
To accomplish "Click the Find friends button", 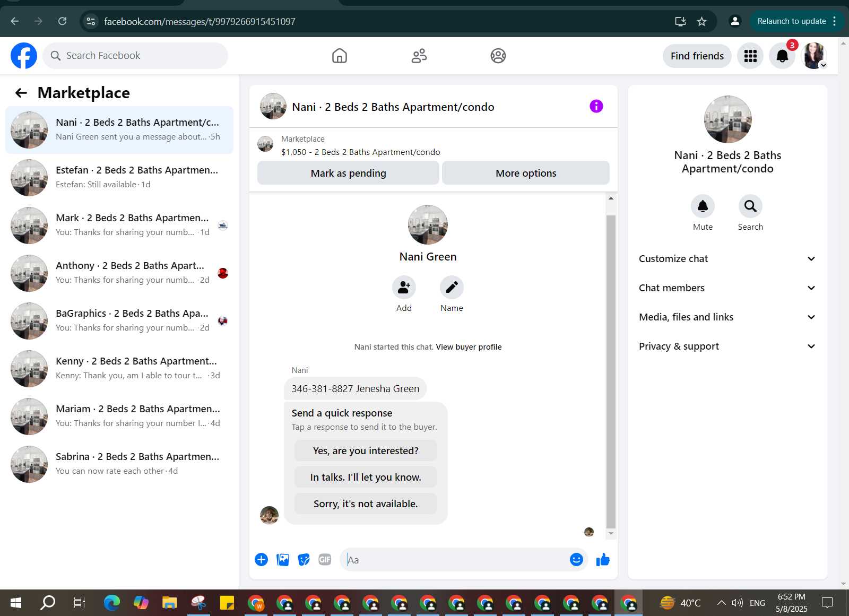I will point(697,56).
